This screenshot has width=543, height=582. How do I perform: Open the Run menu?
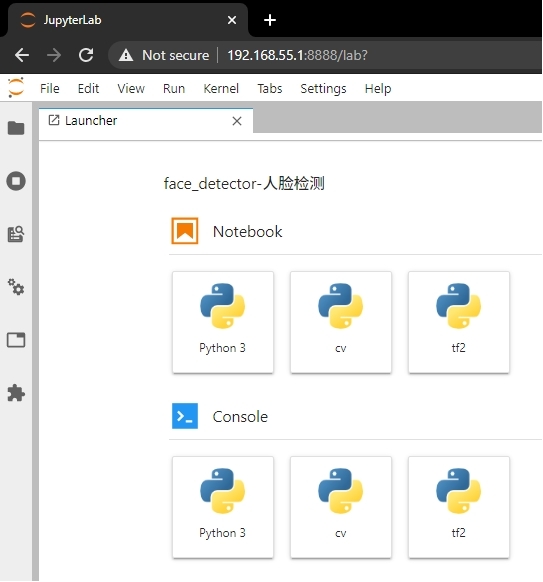click(174, 89)
